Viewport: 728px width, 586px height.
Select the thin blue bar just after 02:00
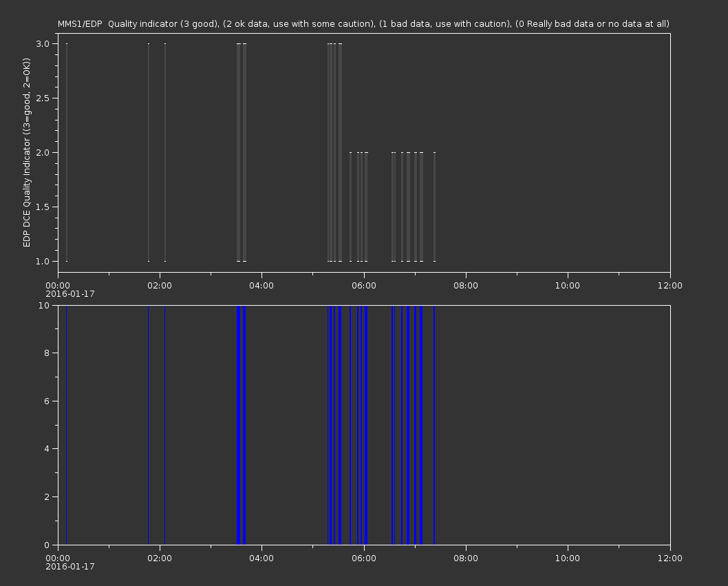pyautogui.click(x=165, y=425)
